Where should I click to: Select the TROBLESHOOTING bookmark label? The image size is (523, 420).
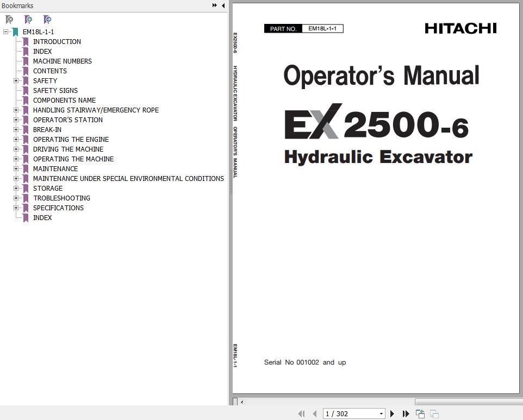tap(62, 198)
